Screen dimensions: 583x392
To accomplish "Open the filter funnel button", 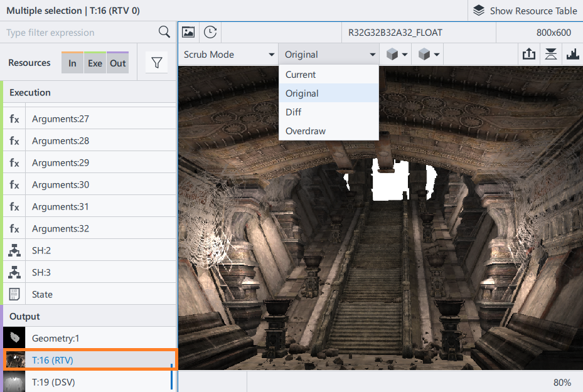I will [156, 63].
